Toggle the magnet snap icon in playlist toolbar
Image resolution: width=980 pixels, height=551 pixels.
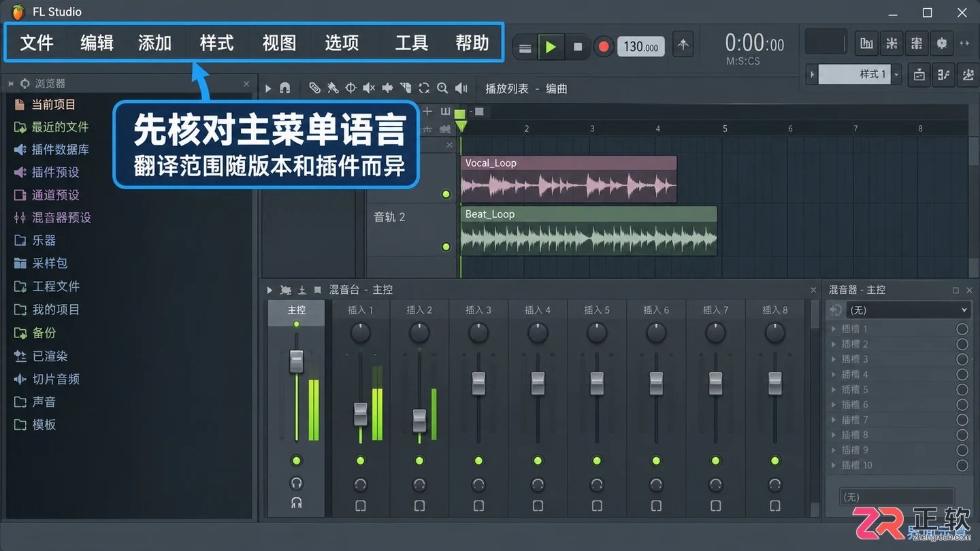285,88
